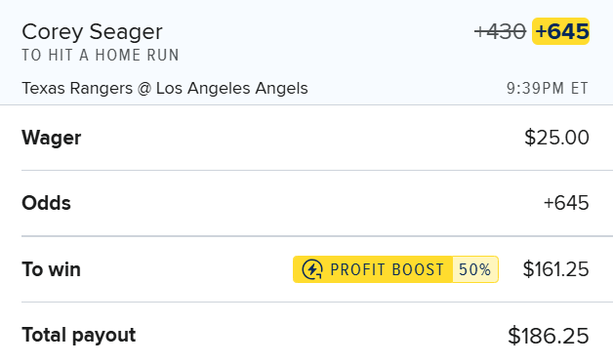613x364 pixels.
Task: Click the $25.00 wager amount
Action: (x=556, y=138)
